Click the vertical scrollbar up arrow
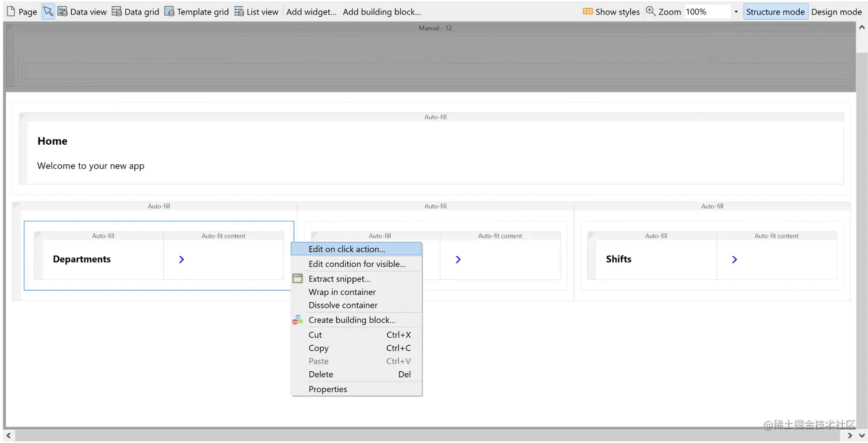Image resolution: width=868 pixels, height=443 pixels. point(862,27)
